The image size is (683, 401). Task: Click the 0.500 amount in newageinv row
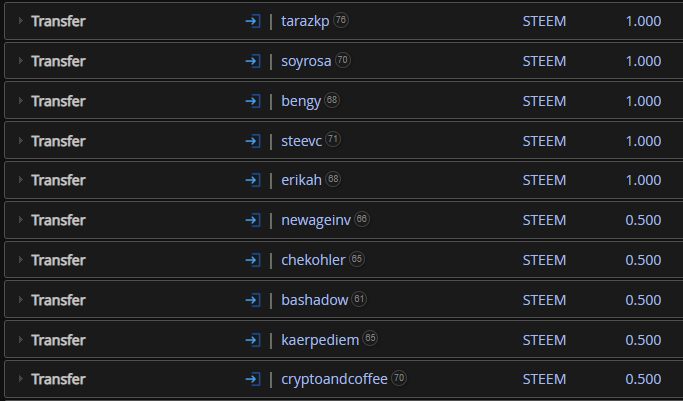643,220
